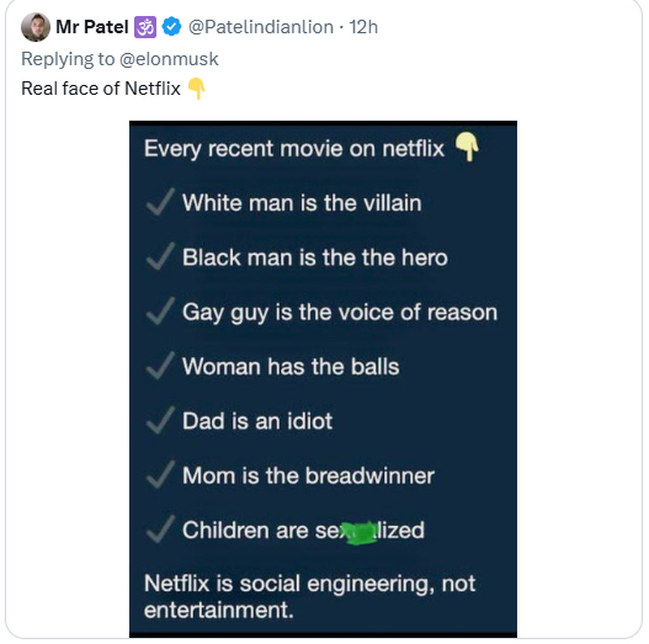
Task: Click the purple Om symbol badge
Action: [145, 27]
